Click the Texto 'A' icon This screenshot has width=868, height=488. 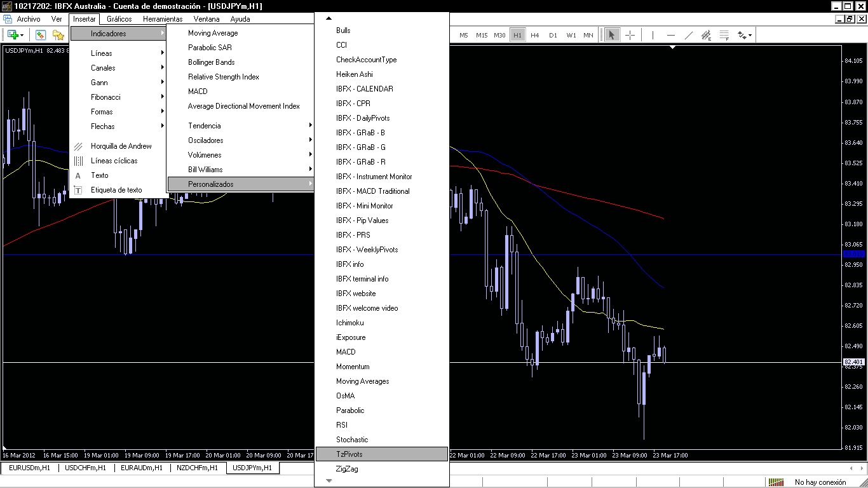coord(78,175)
